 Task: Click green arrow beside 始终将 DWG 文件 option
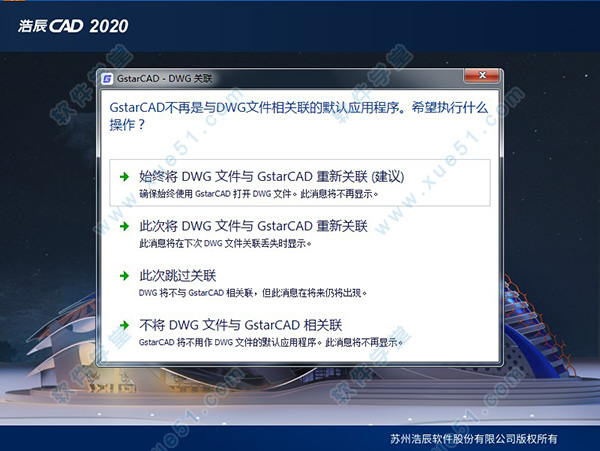[x=124, y=177]
